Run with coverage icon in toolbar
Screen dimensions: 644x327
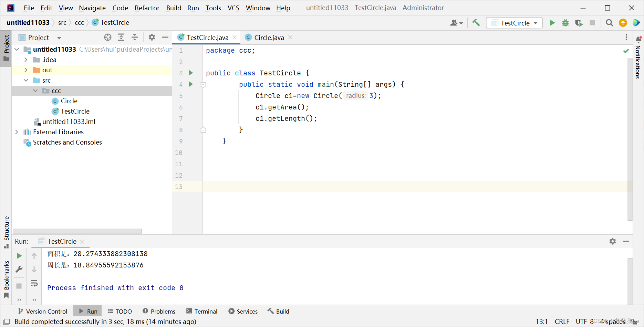pos(579,23)
